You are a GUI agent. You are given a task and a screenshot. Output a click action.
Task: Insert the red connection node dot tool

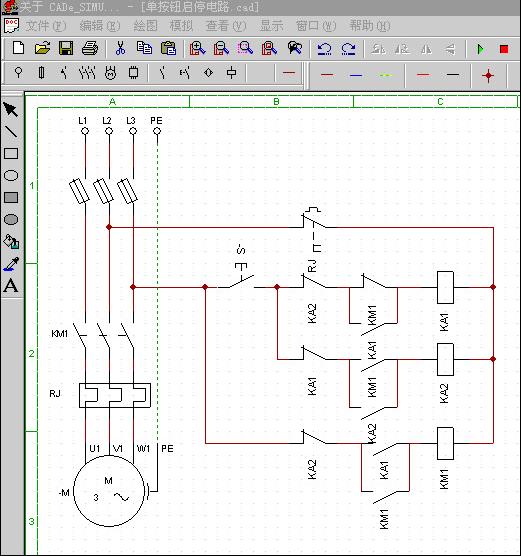[x=488, y=76]
